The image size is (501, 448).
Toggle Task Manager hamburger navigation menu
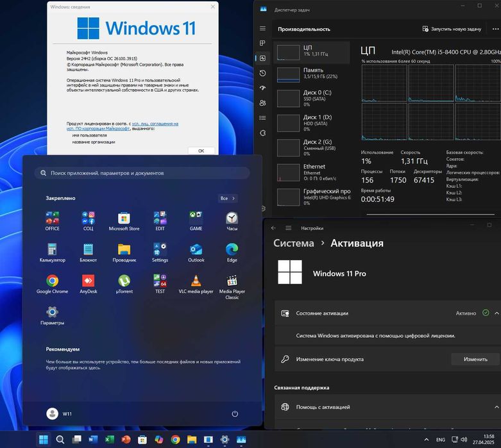coord(262,28)
